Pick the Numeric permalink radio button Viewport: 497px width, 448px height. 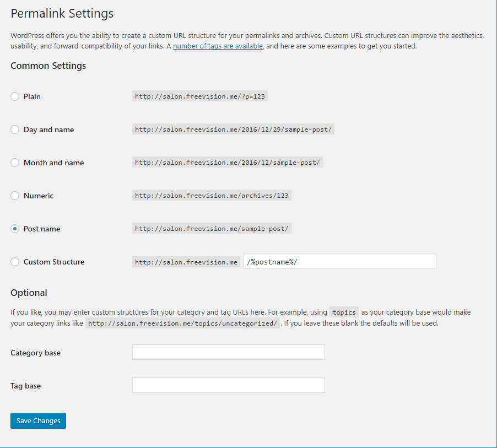tap(15, 196)
